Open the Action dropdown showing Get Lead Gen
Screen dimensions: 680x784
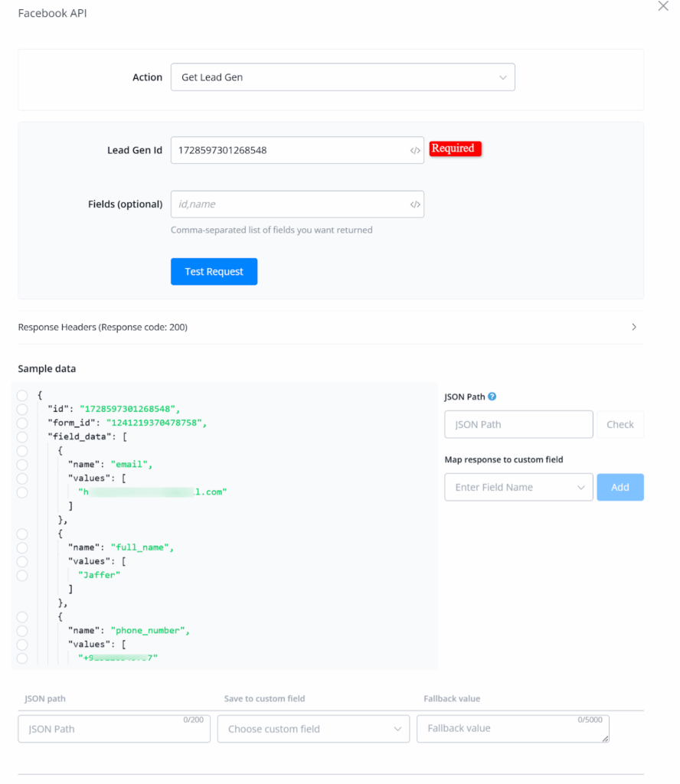342,77
